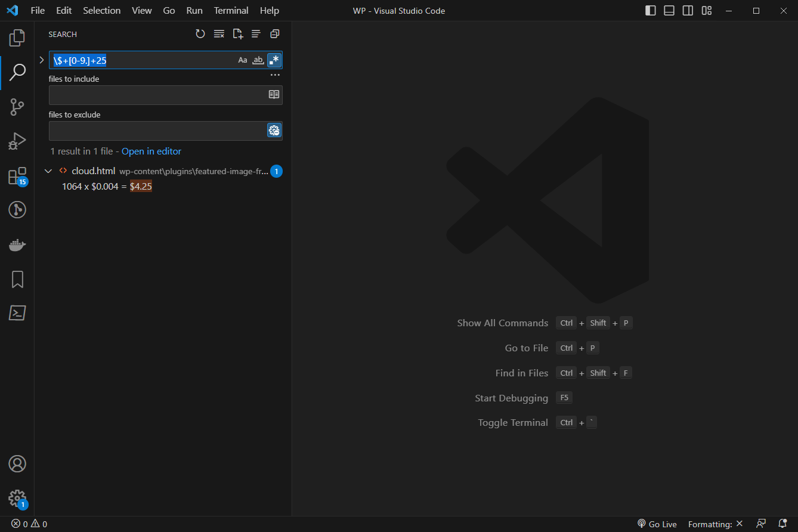
Task: View search results as tree
Action: pos(256,34)
